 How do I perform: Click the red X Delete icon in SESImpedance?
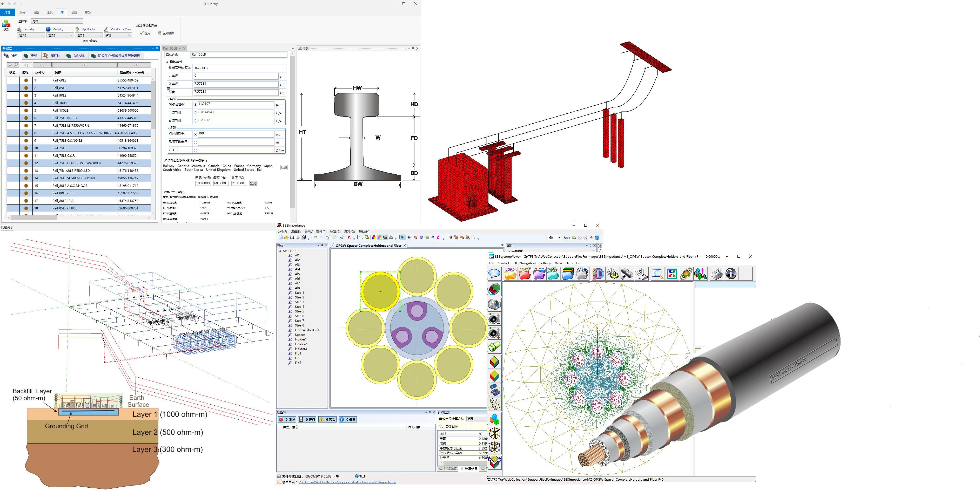pyautogui.click(x=349, y=237)
